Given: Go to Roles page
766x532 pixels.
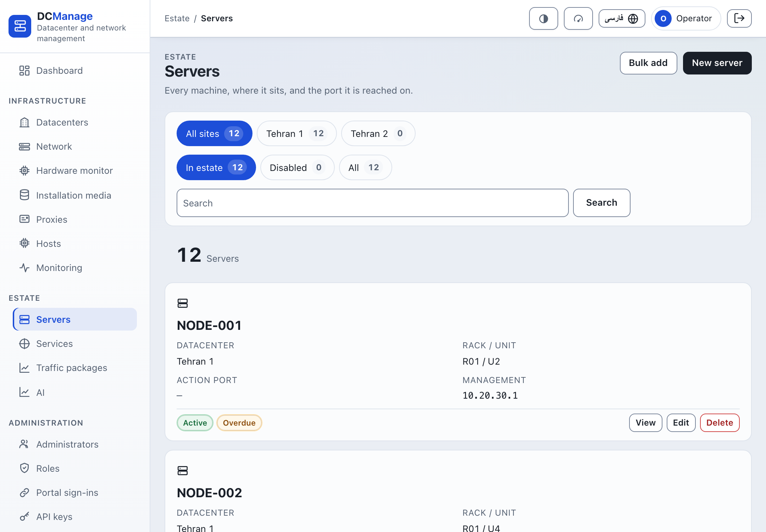Looking at the screenshot, I should point(75,469).
